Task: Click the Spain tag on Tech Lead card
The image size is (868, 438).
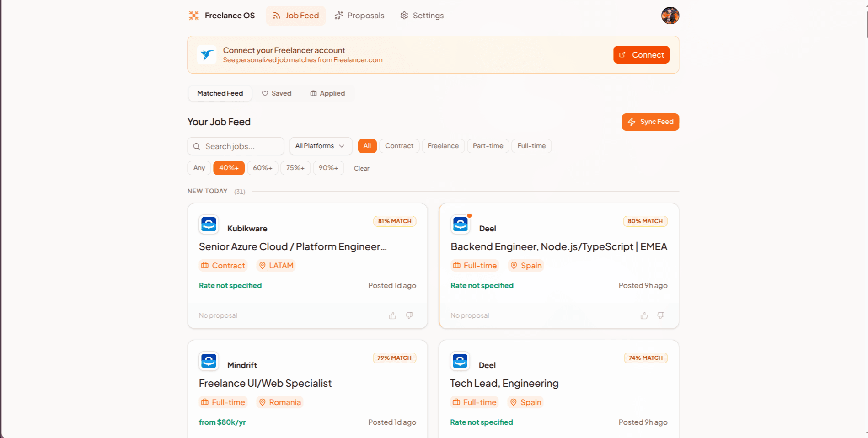Action: point(525,402)
